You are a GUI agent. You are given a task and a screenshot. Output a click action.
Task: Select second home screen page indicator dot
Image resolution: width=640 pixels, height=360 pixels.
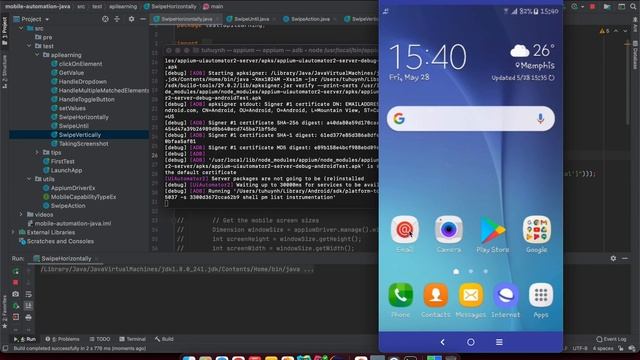(x=471, y=271)
